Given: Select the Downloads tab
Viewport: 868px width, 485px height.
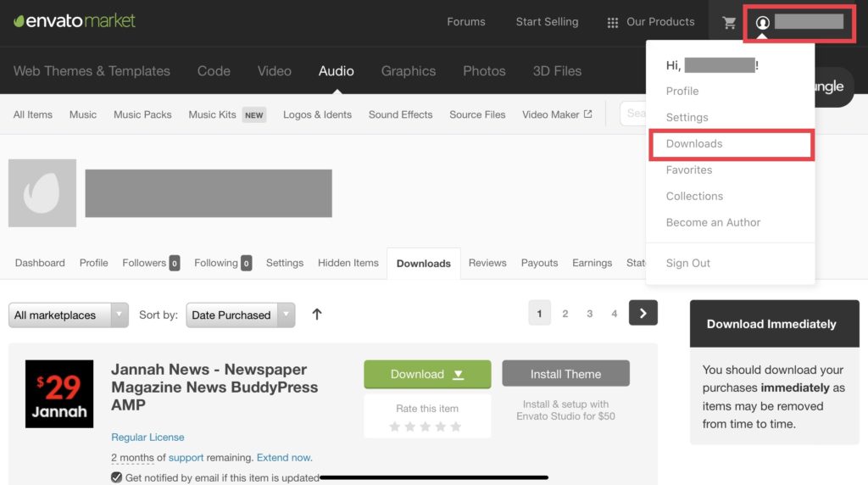Looking at the screenshot, I should (x=424, y=264).
